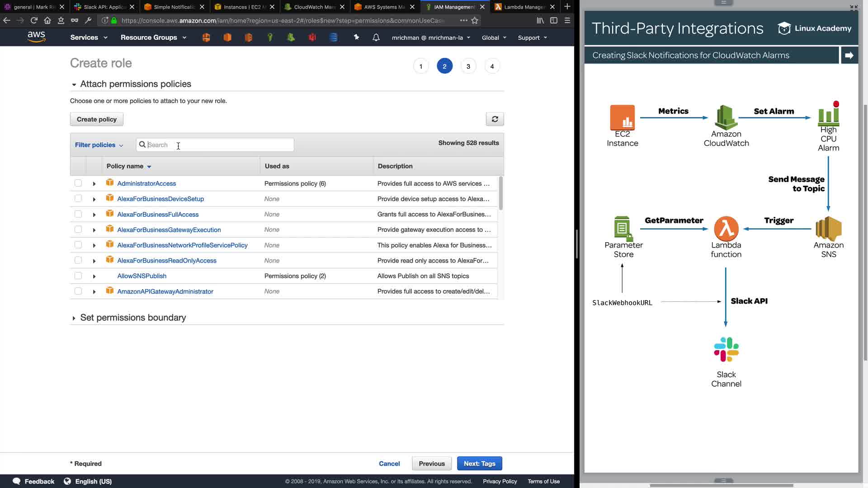The image size is (868, 488).
Task: Click the Create policy button
Action: [x=97, y=119]
